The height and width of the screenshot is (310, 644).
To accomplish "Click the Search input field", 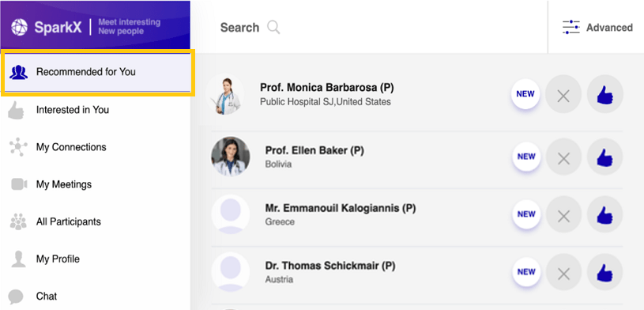I will pyautogui.click(x=369, y=28).
